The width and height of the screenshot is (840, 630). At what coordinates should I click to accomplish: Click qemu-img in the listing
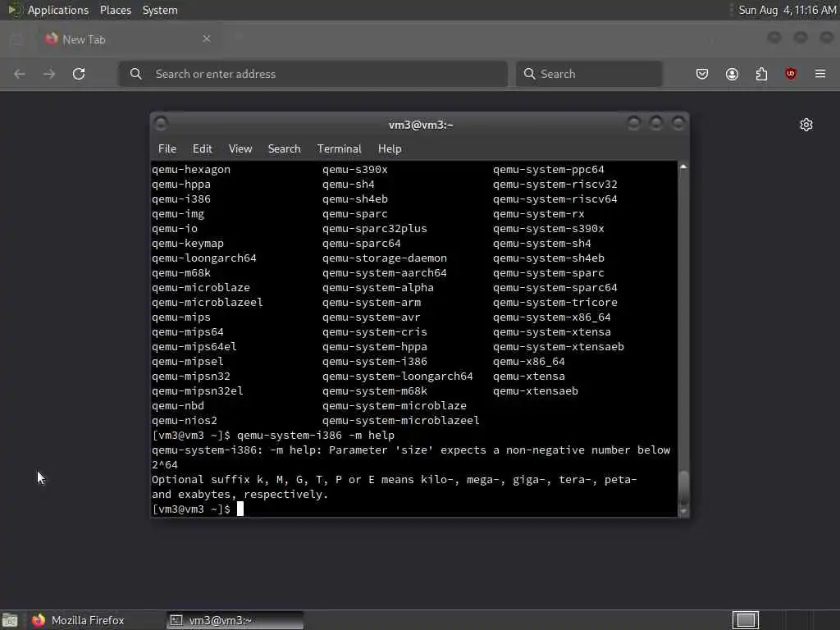tap(178, 214)
